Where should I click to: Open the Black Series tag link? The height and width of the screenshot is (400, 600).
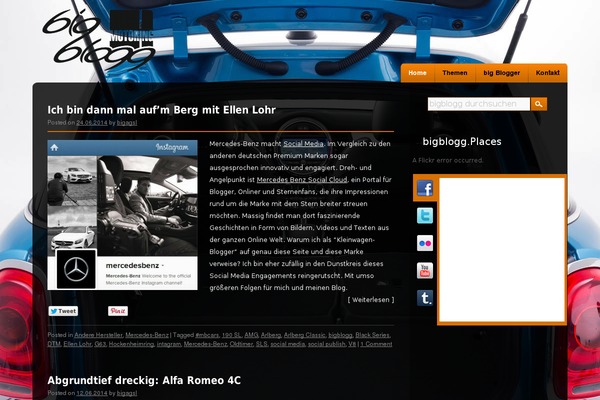pos(372,335)
